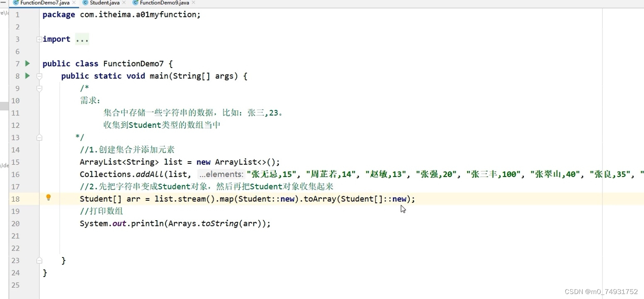Screen dimensions: 644x299
Task: Open the Student.java editor tab
Action: [x=104, y=2]
